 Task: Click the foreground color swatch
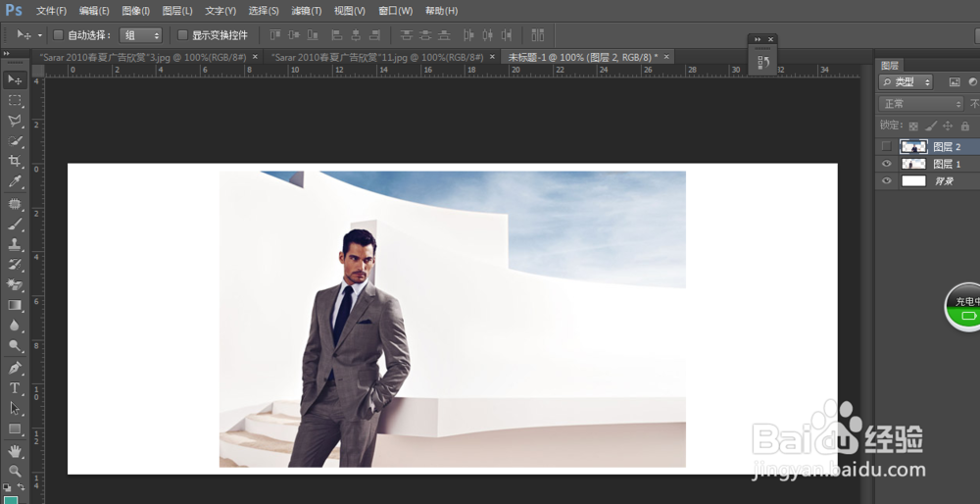pyautogui.click(x=11, y=499)
